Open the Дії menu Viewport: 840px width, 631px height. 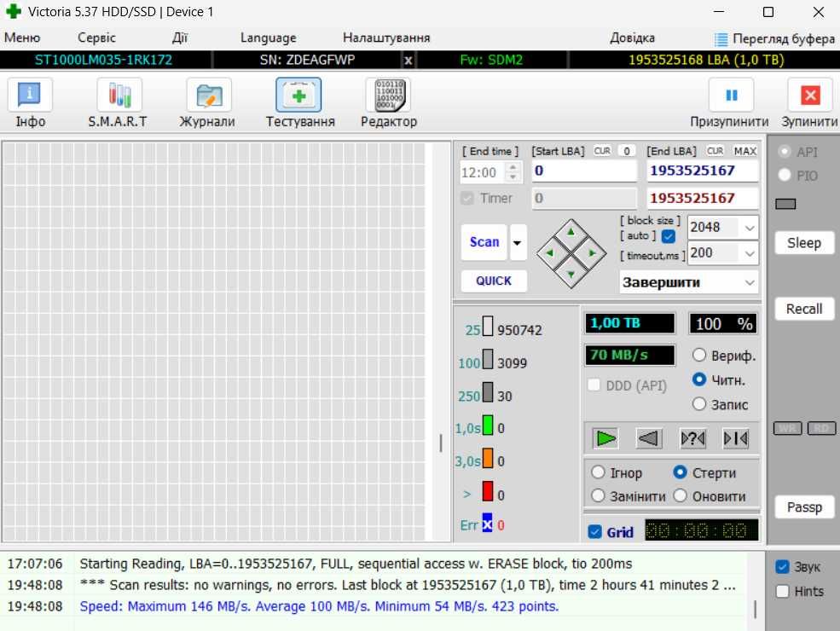[179, 38]
